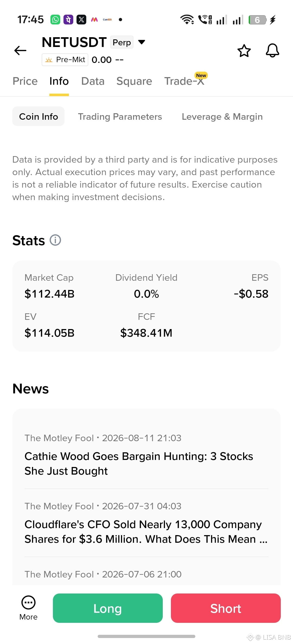Tap the red Short button
This screenshot has width=293, height=644.
pos(226,608)
